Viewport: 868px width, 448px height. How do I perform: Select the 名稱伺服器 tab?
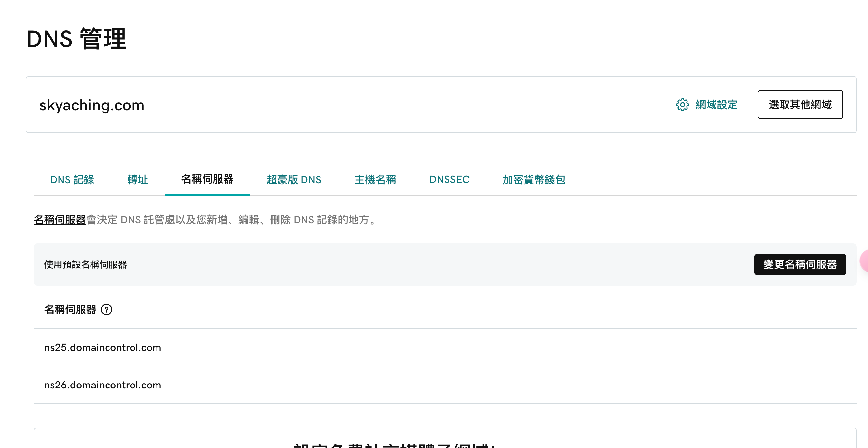tap(207, 179)
